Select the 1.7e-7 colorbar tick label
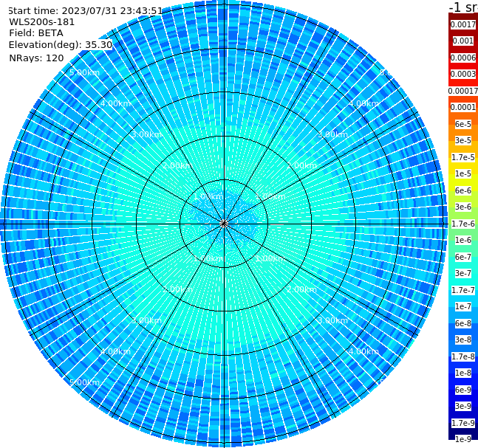The height and width of the screenshot is (448, 478). pos(463,290)
